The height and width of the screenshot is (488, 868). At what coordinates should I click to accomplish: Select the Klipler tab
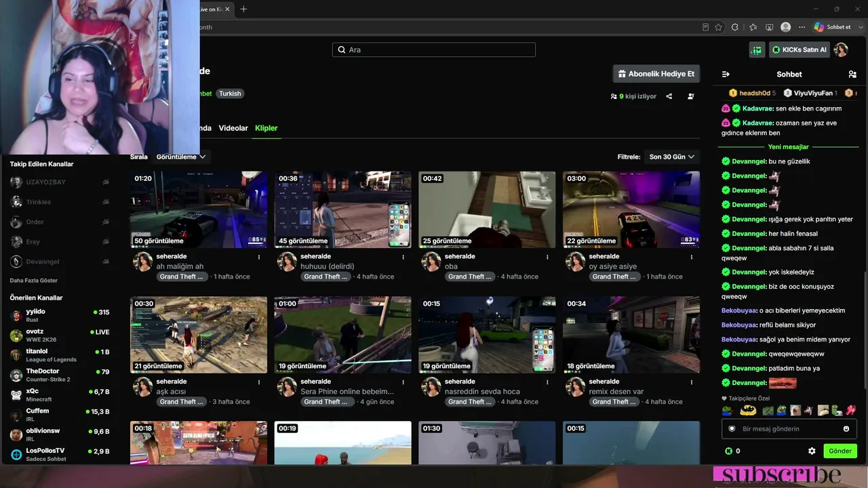267,128
